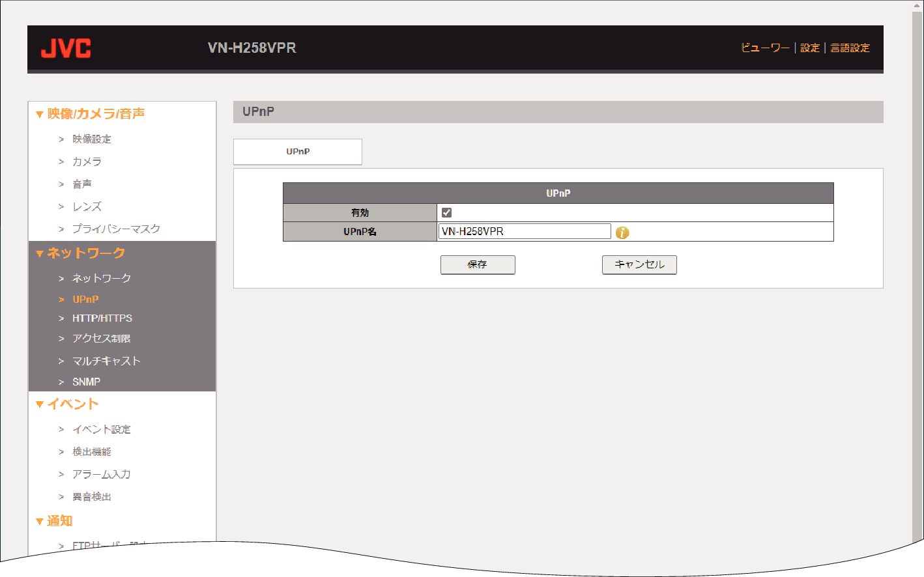
Task: Open the 設定 header link
Action: click(810, 48)
